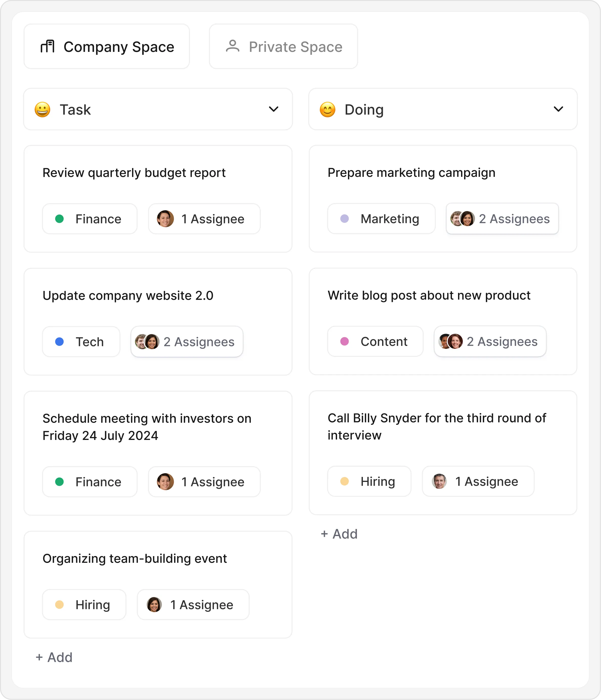Click assignee avatar on Organizing team-building event
This screenshot has height=700, width=601.
click(x=154, y=605)
